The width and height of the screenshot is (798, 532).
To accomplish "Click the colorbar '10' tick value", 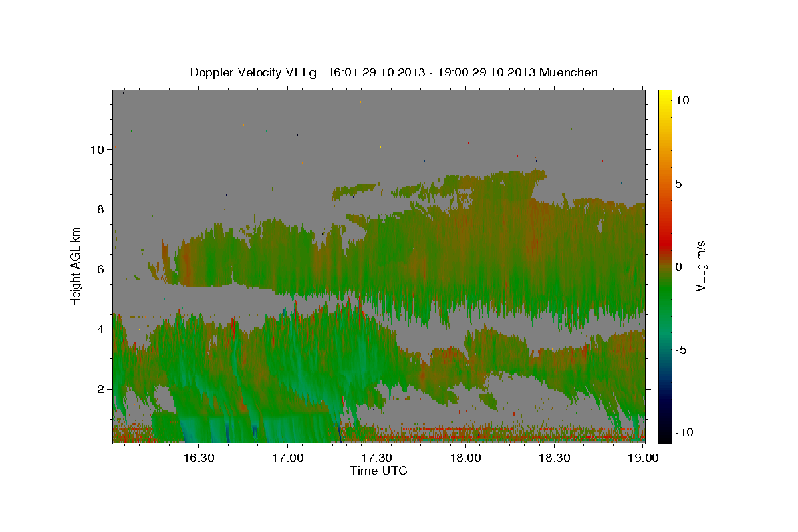I will (x=682, y=100).
